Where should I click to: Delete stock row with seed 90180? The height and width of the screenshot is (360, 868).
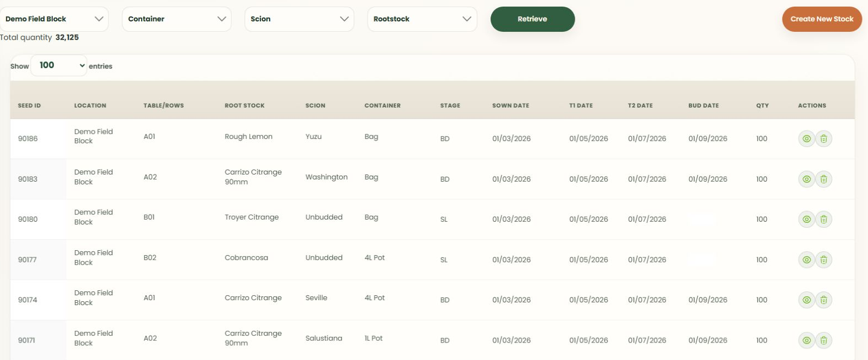pyautogui.click(x=824, y=220)
